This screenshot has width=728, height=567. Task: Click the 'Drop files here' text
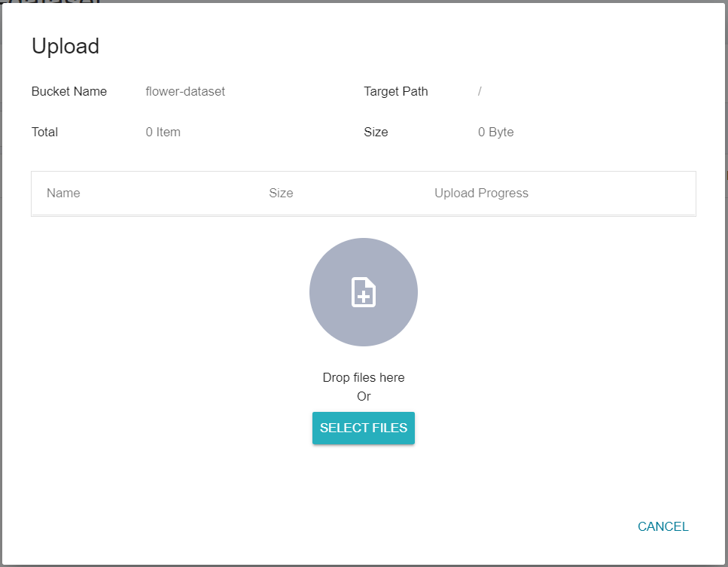tap(363, 377)
